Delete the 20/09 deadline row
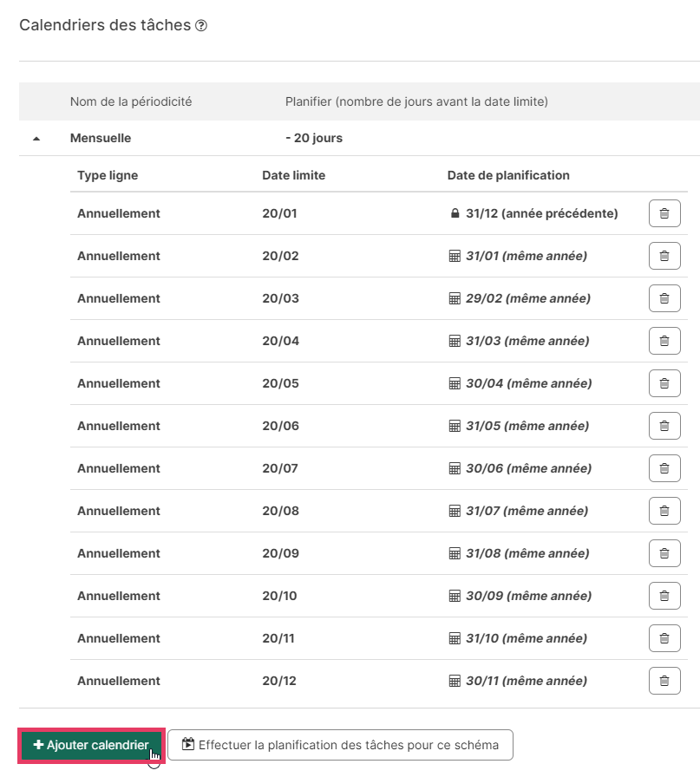The image size is (700, 777). pyautogui.click(x=664, y=553)
